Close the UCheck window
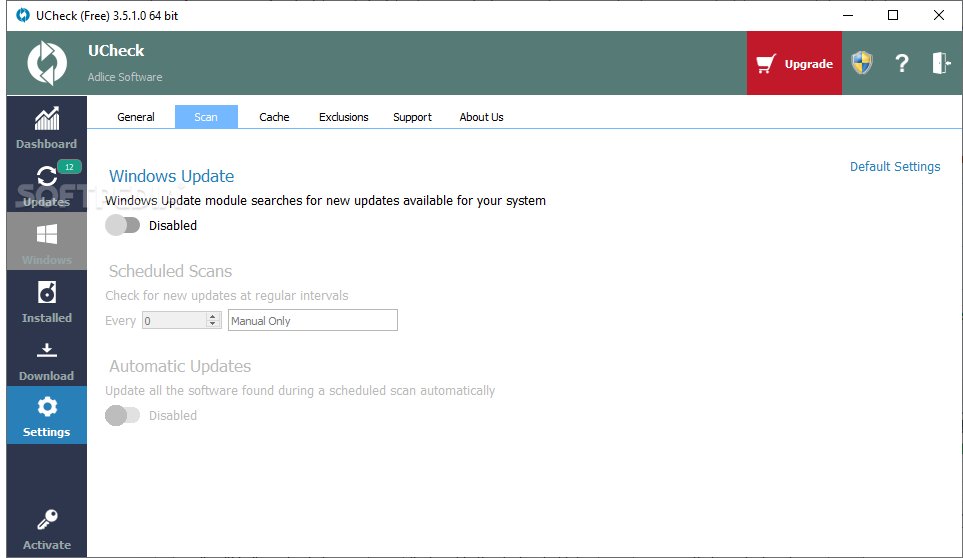This screenshot has height=558, width=963. point(938,15)
